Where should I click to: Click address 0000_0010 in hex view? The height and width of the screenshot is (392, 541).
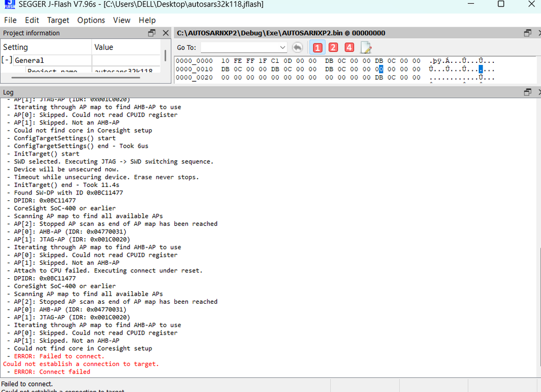point(194,69)
